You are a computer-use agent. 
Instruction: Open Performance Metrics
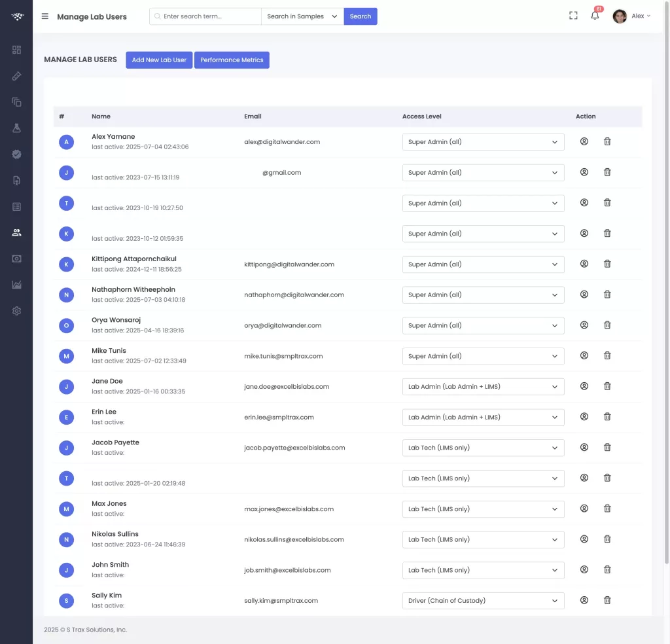[232, 60]
